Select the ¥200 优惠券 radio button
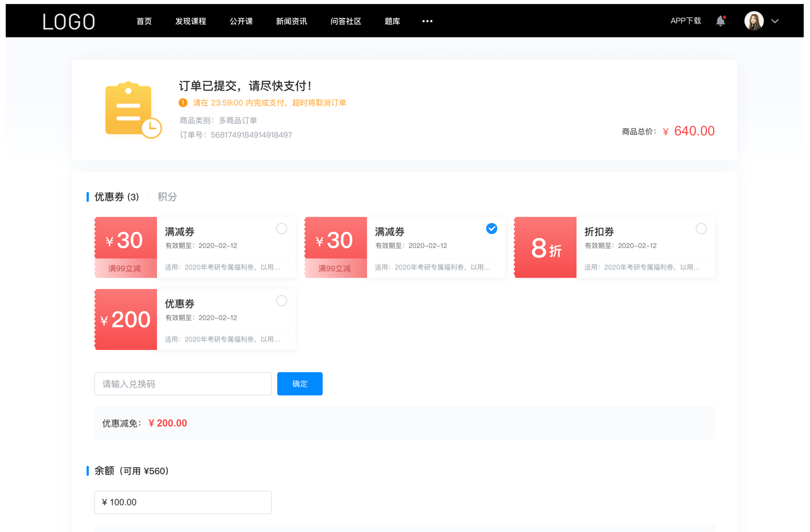810x532 pixels. (x=281, y=300)
